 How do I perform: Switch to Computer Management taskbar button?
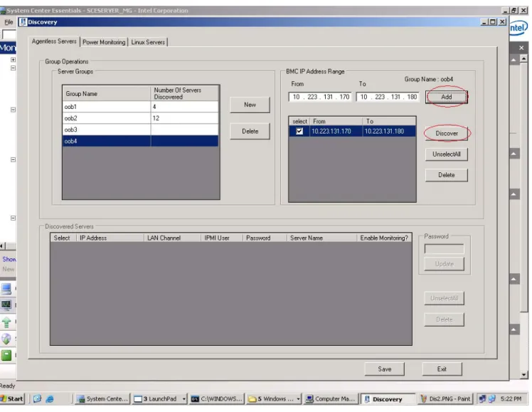[x=331, y=399]
